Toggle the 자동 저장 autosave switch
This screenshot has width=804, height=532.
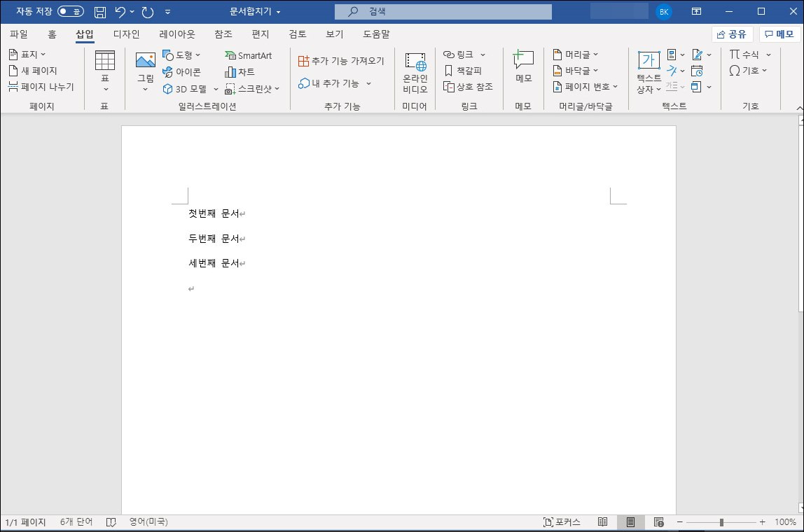pyautogui.click(x=71, y=11)
